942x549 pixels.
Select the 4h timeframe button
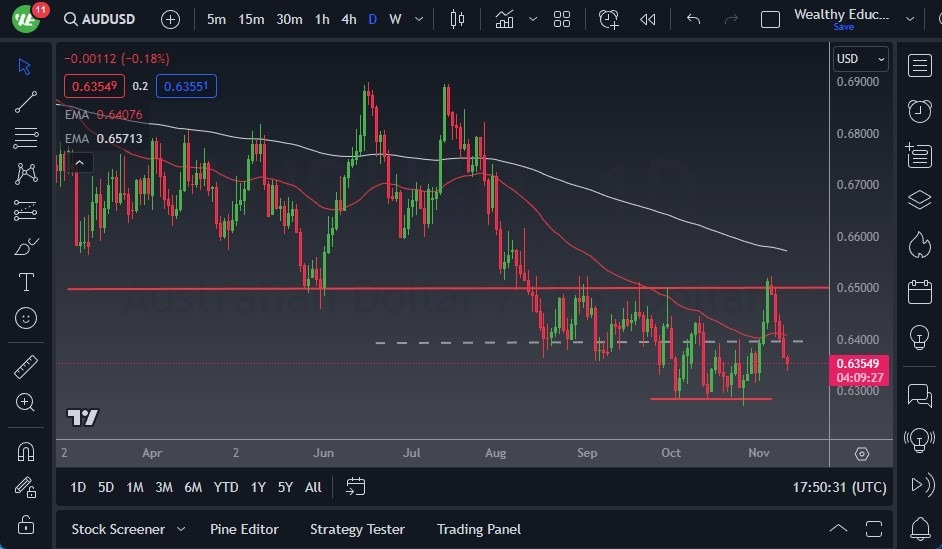(x=348, y=19)
